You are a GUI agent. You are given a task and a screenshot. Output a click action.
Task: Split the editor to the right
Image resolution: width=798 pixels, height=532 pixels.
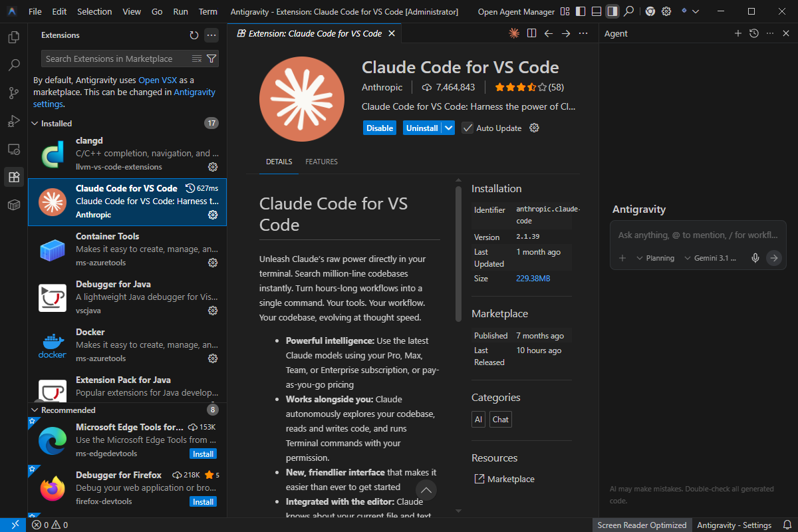click(532, 33)
